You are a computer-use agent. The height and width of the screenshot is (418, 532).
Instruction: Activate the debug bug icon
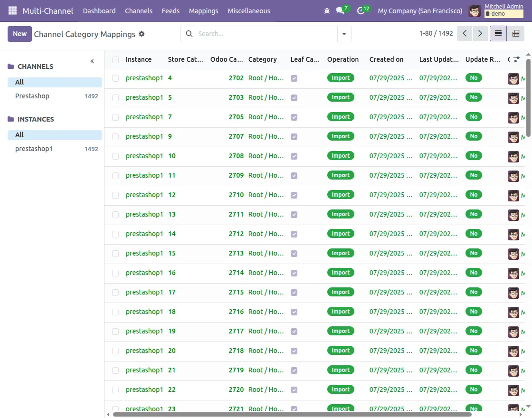(327, 10)
